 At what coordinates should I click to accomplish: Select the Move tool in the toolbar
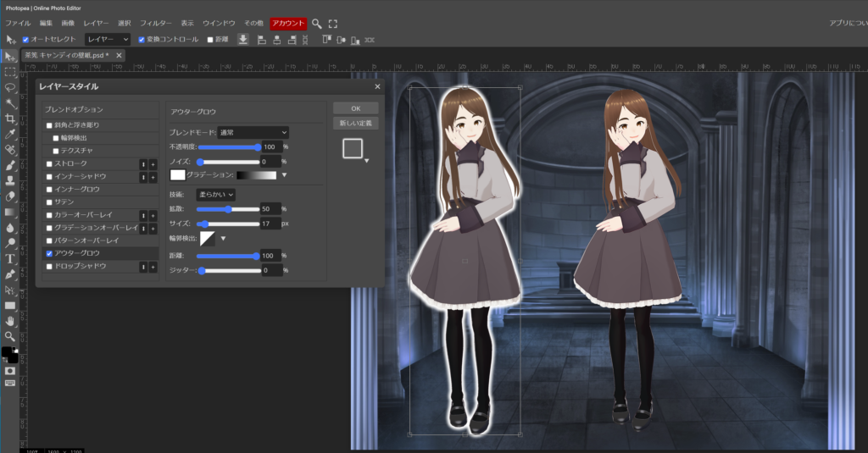[10, 56]
